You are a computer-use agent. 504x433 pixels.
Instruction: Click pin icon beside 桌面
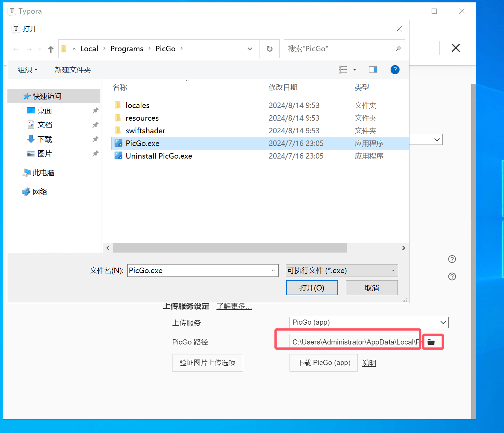pyautogui.click(x=95, y=110)
